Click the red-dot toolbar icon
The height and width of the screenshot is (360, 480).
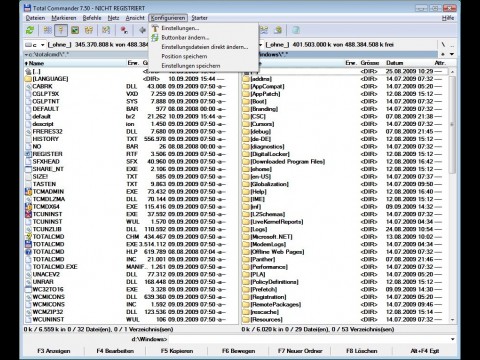click(x=124, y=30)
